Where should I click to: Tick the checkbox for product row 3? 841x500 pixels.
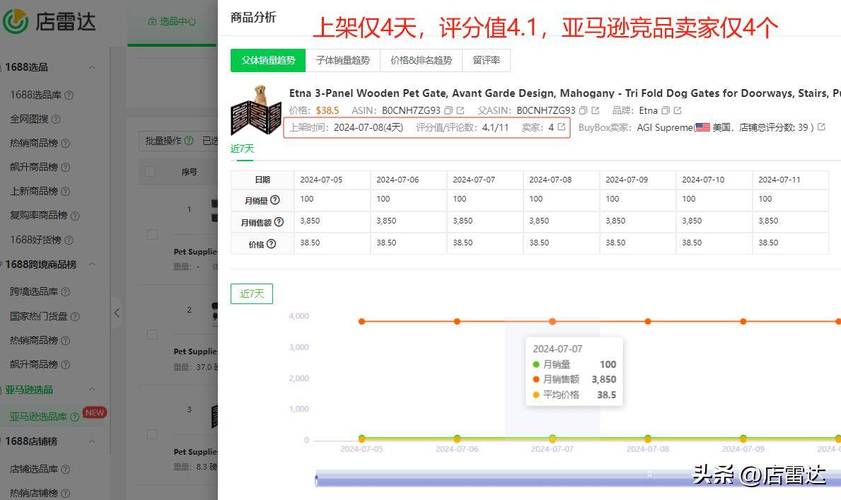[152, 434]
